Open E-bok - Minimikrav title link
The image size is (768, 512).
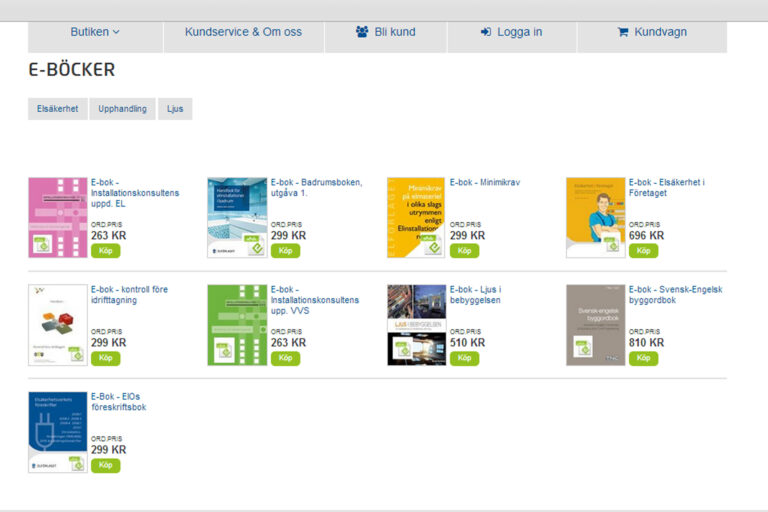coord(485,183)
